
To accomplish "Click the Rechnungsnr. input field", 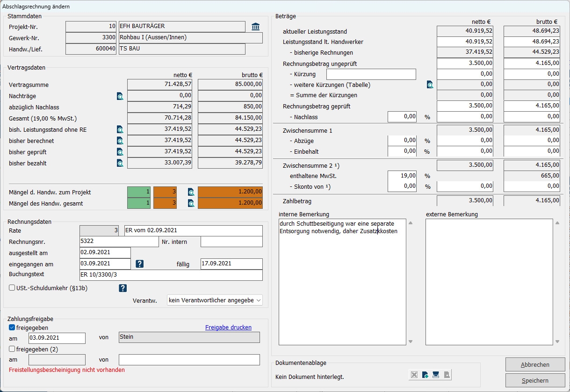I will click(119, 242).
